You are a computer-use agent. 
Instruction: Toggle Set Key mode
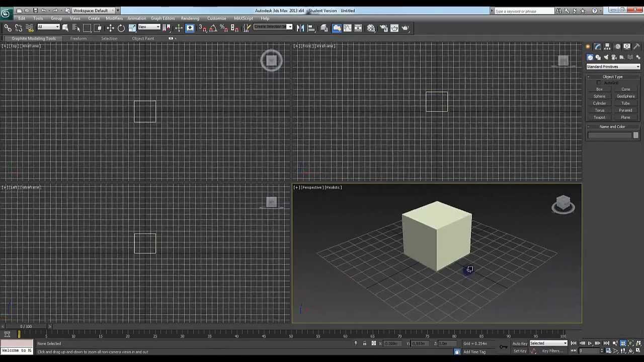click(x=520, y=351)
